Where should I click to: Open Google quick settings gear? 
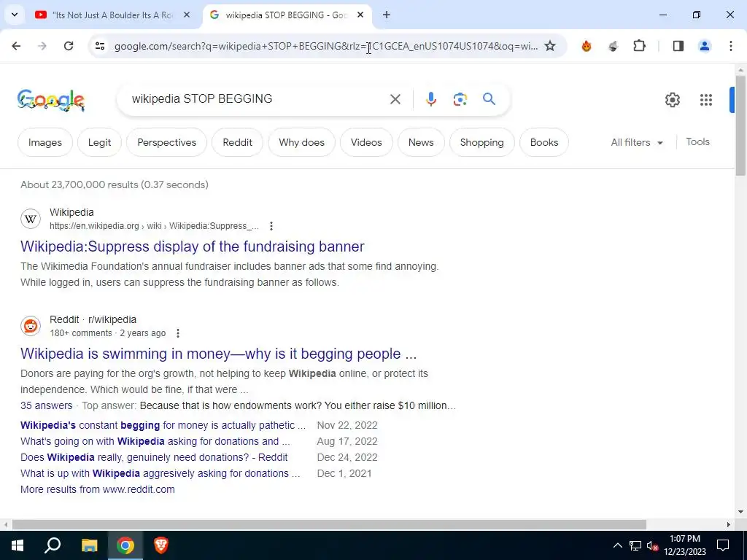(x=672, y=99)
